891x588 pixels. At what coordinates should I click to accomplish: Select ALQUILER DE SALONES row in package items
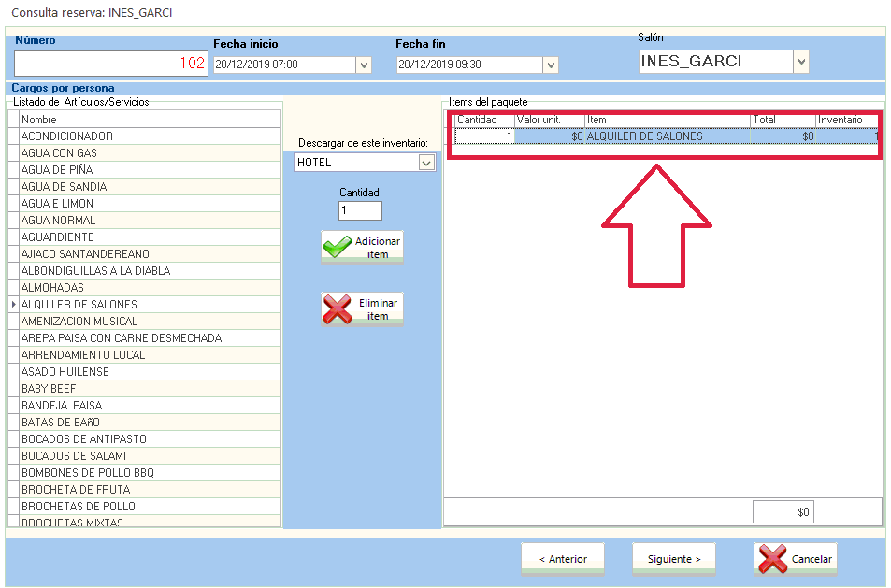(643, 136)
